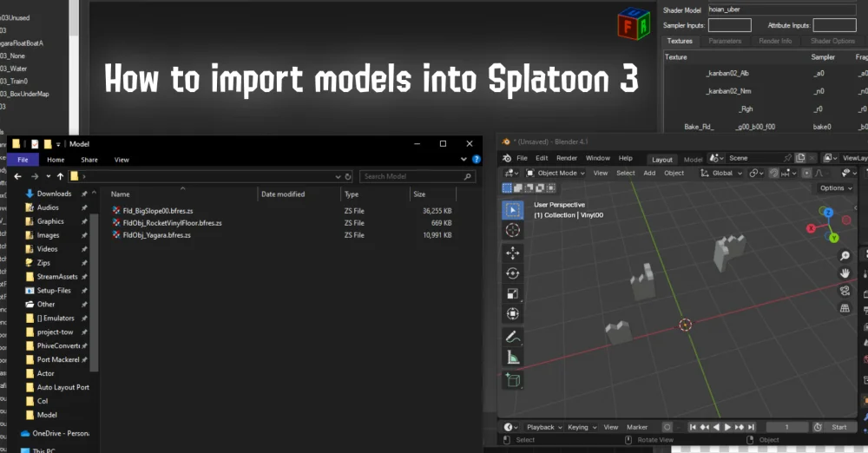Click the Explorer up-directory arrow
The height and width of the screenshot is (453, 868).
(x=60, y=176)
